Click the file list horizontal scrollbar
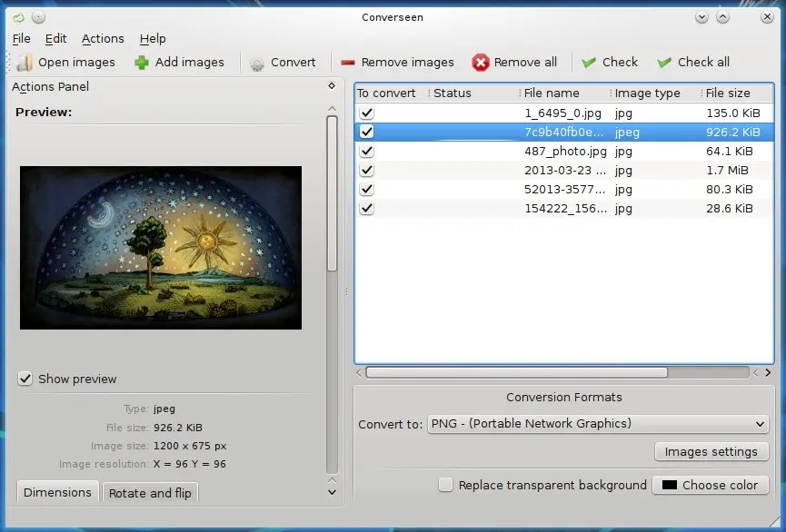786x532 pixels. pyautogui.click(x=516, y=373)
